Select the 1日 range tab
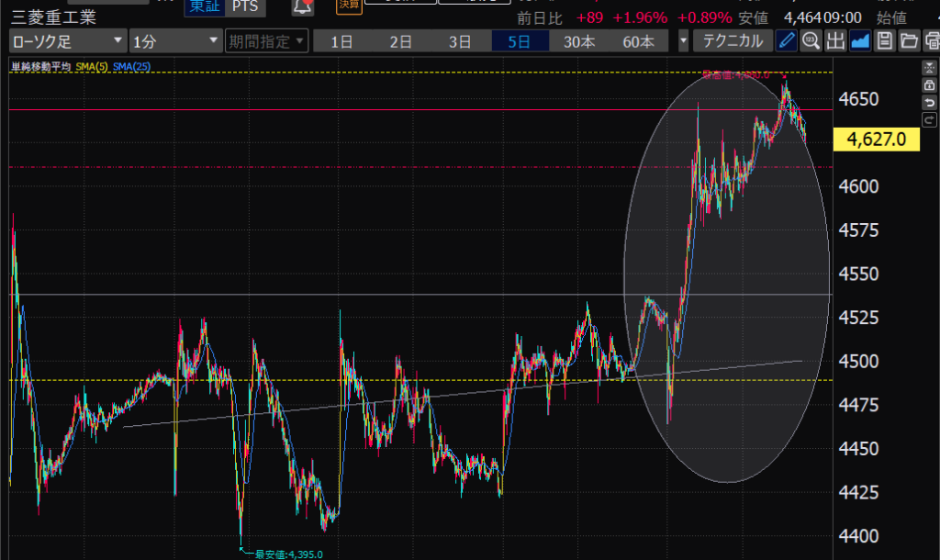The height and width of the screenshot is (560, 940). (341, 40)
